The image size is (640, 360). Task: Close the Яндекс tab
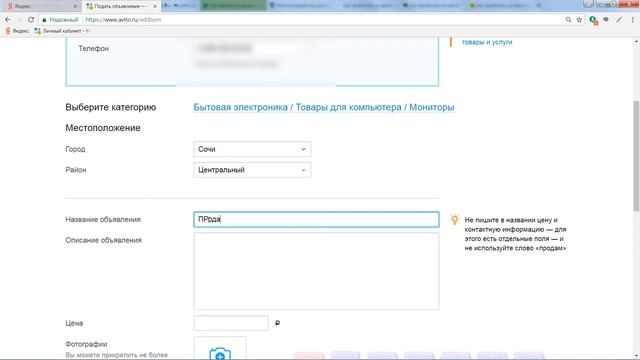pos(75,7)
